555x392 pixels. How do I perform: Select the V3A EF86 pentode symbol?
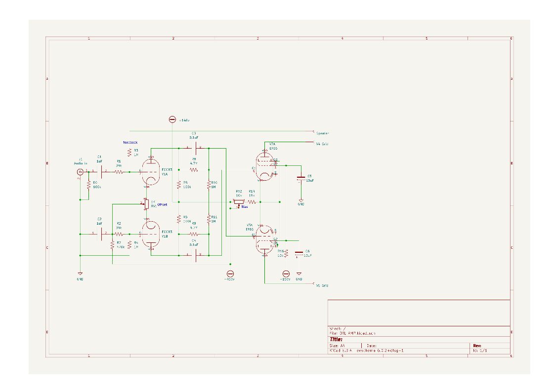click(x=265, y=239)
